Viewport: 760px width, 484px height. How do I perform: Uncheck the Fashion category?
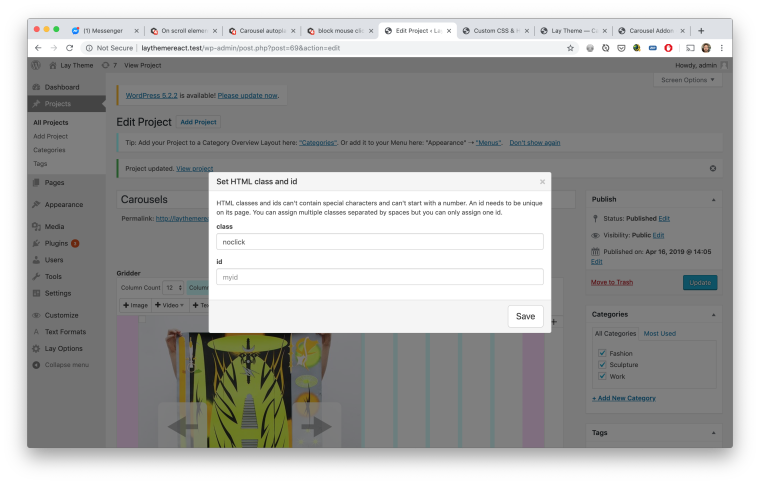coord(601,353)
